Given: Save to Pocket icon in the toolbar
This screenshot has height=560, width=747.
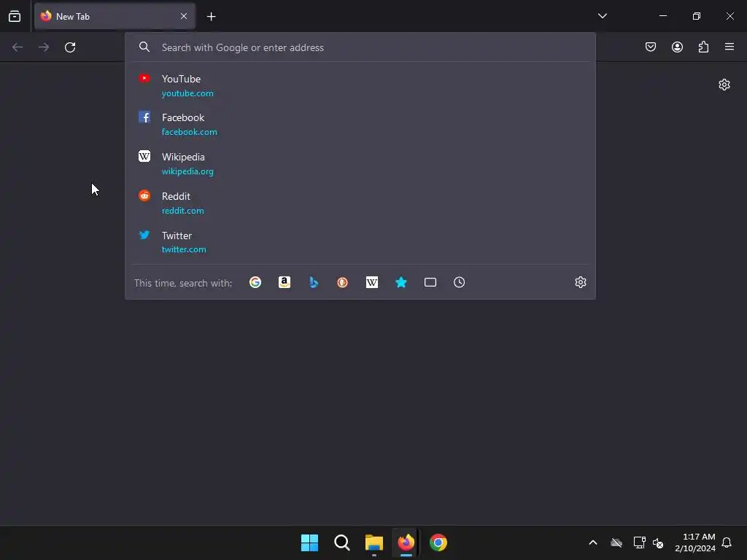Looking at the screenshot, I should pyautogui.click(x=650, y=47).
